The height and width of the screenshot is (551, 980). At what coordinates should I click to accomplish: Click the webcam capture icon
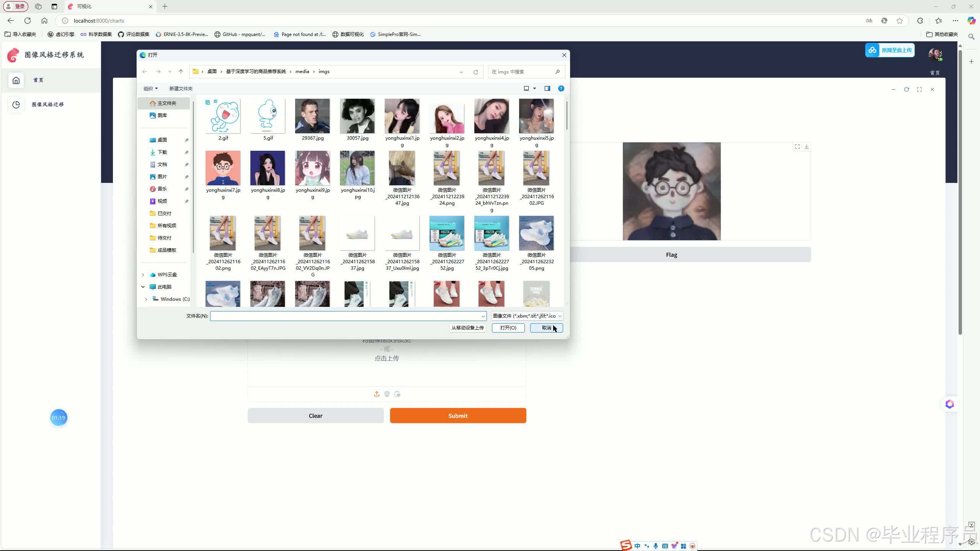[x=387, y=394]
